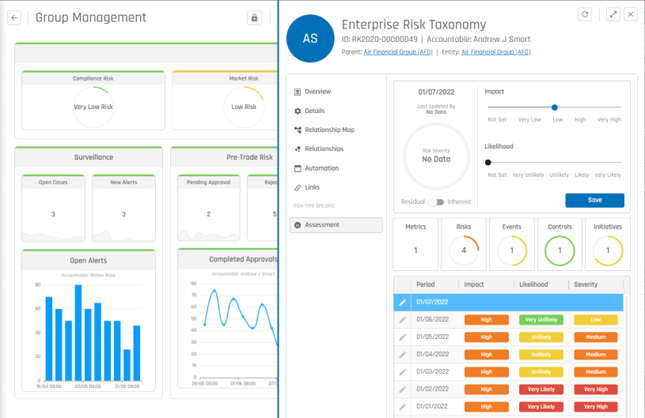Screen dimensions: 645x418
Task: Click the Risks tile showing 4
Action: [464, 244]
